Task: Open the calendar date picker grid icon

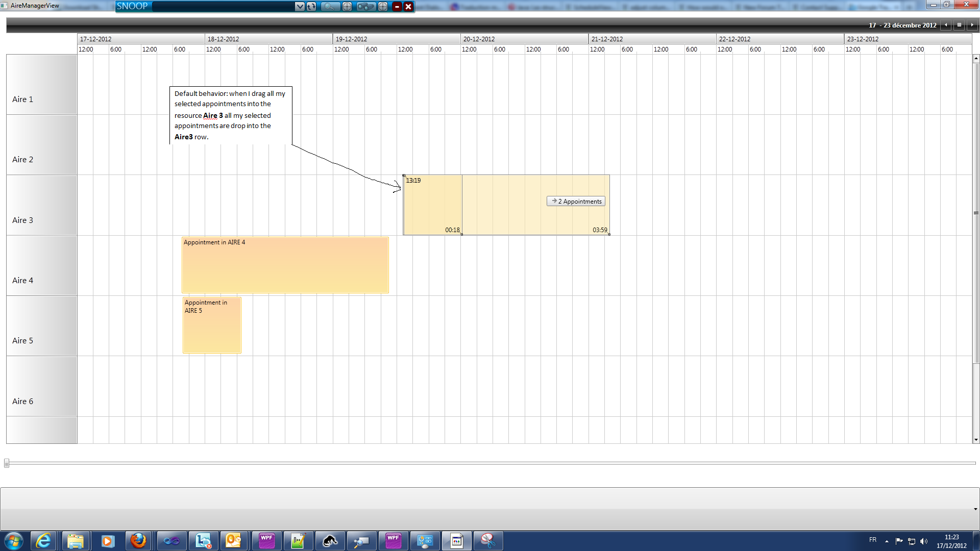Action: 959,25
